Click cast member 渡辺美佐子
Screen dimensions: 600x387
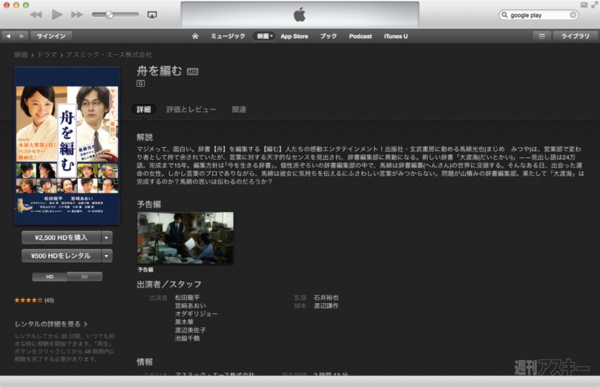[x=190, y=330]
